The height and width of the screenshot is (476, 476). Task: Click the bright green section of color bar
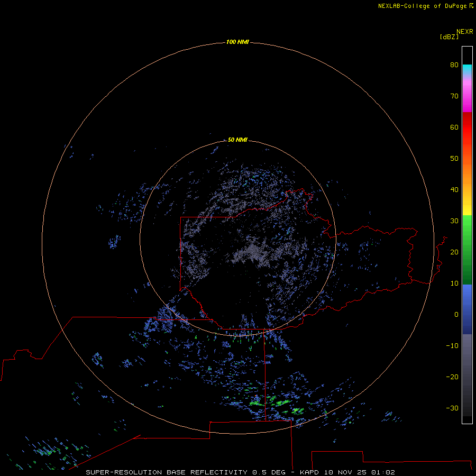[x=467, y=226]
